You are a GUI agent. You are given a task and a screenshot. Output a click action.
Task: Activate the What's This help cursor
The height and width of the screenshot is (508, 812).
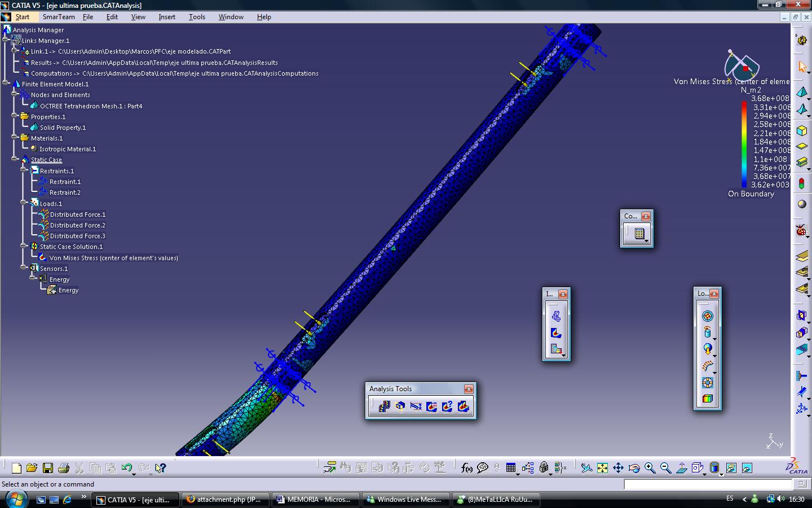pyautogui.click(x=160, y=468)
